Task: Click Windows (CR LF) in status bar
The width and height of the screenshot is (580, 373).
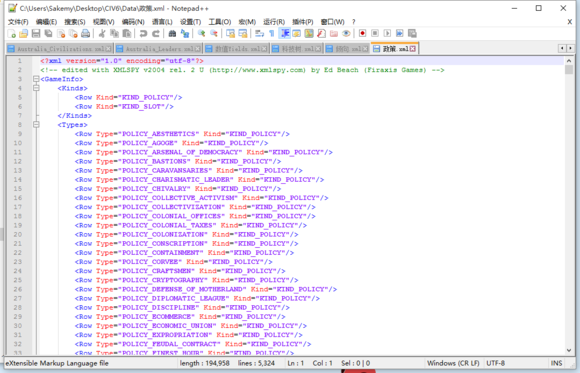Action: tap(453, 363)
